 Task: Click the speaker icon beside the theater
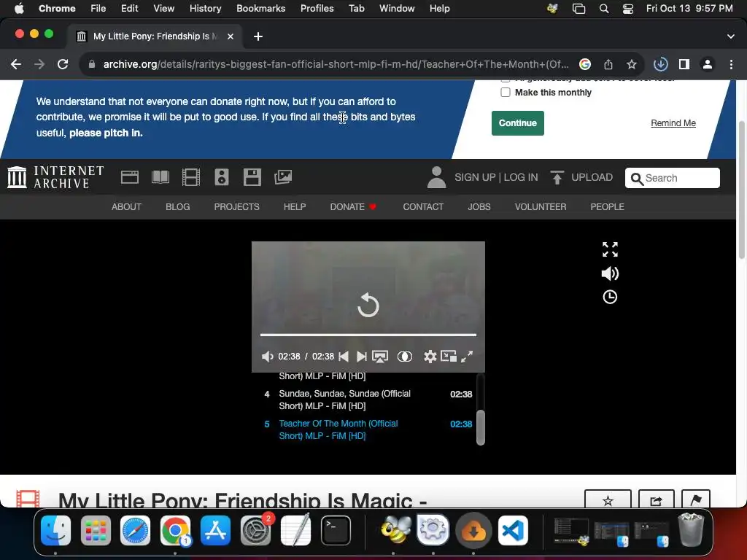pos(610,273)
